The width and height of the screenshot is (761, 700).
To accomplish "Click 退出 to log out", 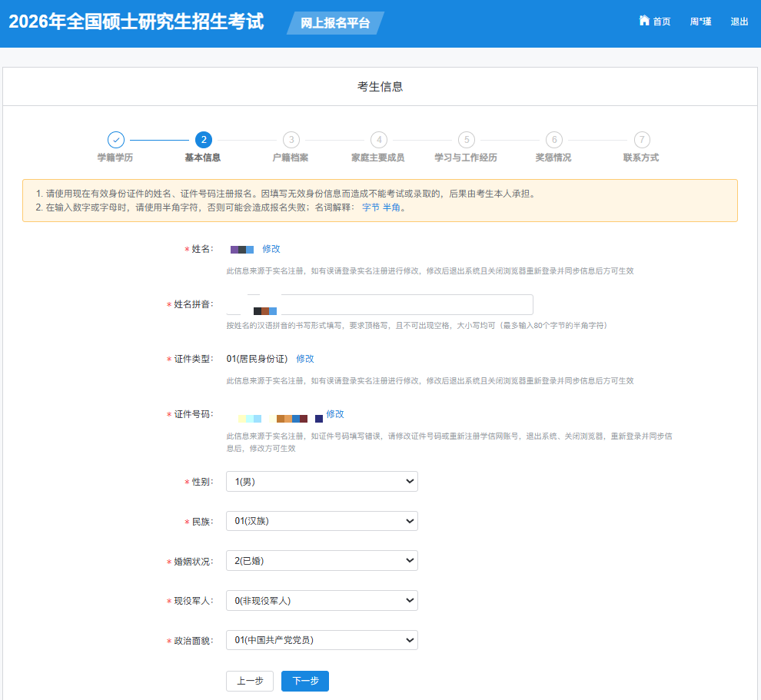I will click(x=739, y=21).
